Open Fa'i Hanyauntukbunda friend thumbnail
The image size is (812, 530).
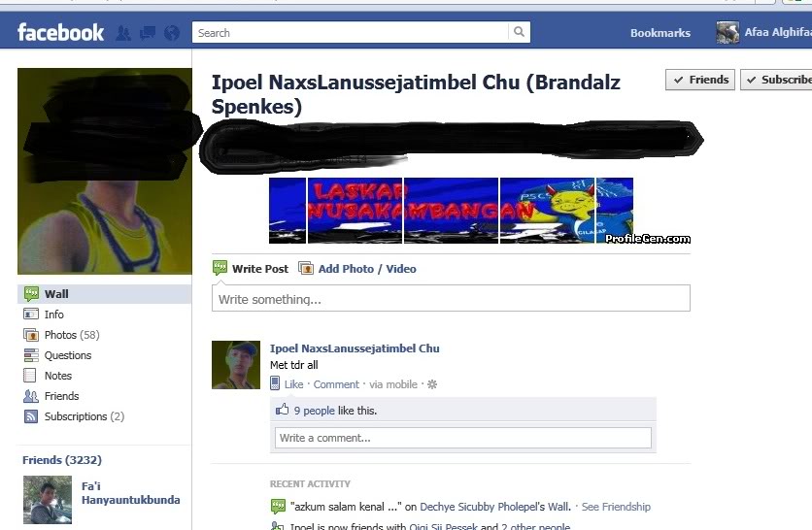coord(48,500)
